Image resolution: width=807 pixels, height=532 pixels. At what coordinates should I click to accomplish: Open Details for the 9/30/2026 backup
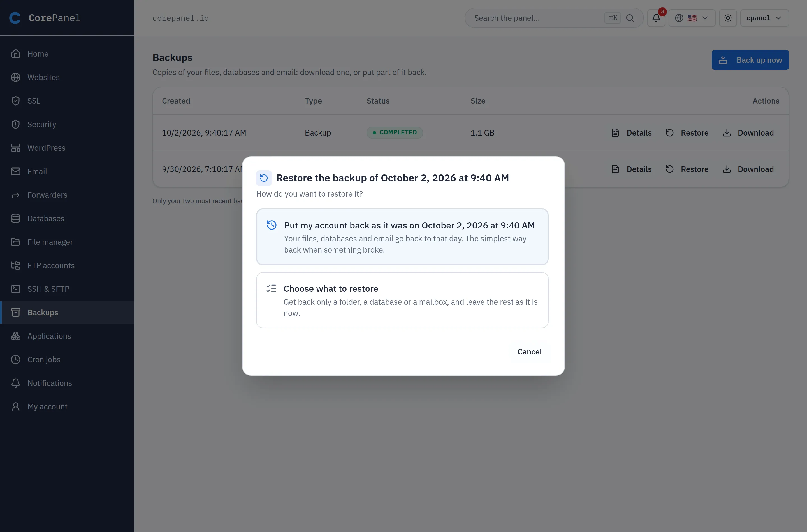[x=631, y=169]
